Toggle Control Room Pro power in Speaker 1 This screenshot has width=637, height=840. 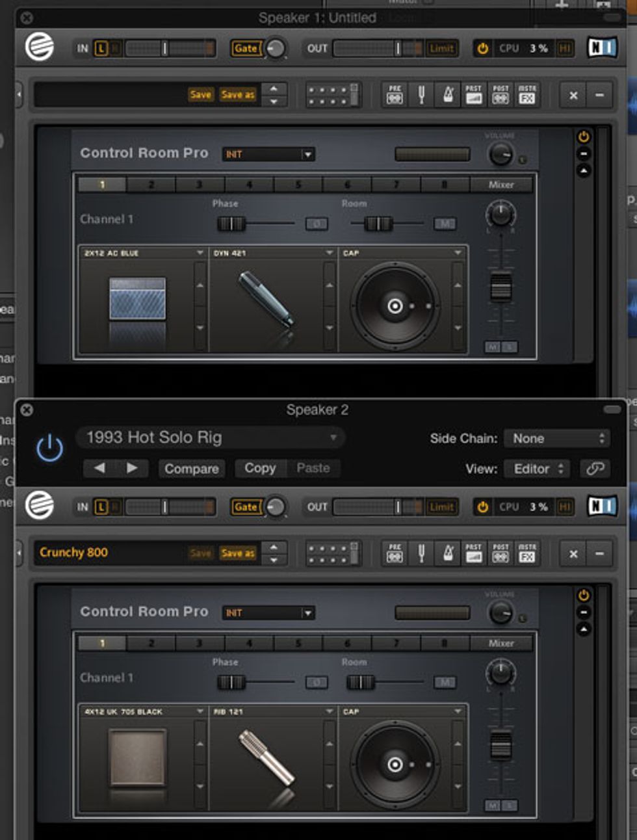[x=583, y=137]
